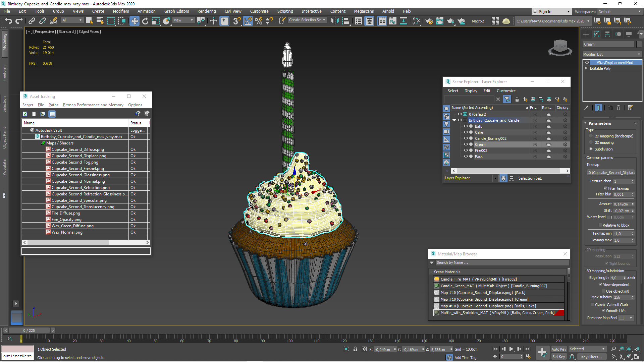
Task: Activate the Select and Rotate tool
Action: point(145,21)
